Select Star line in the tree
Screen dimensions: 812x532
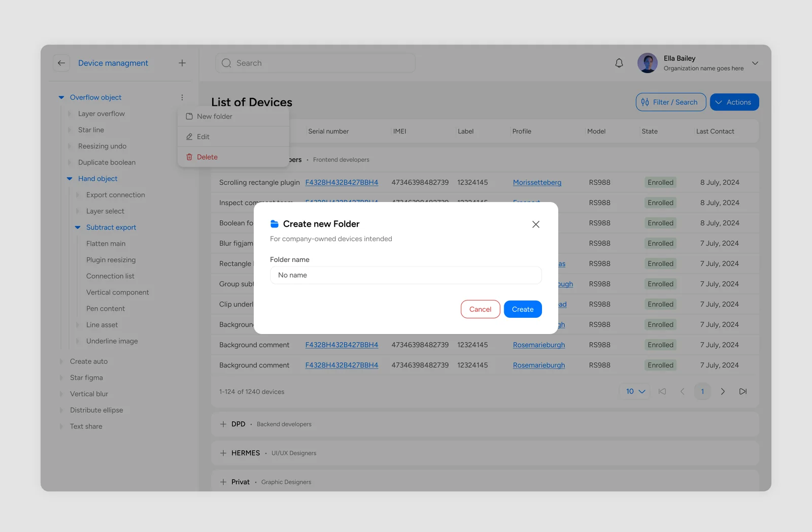pyautogui.click(x=91, y=130)
